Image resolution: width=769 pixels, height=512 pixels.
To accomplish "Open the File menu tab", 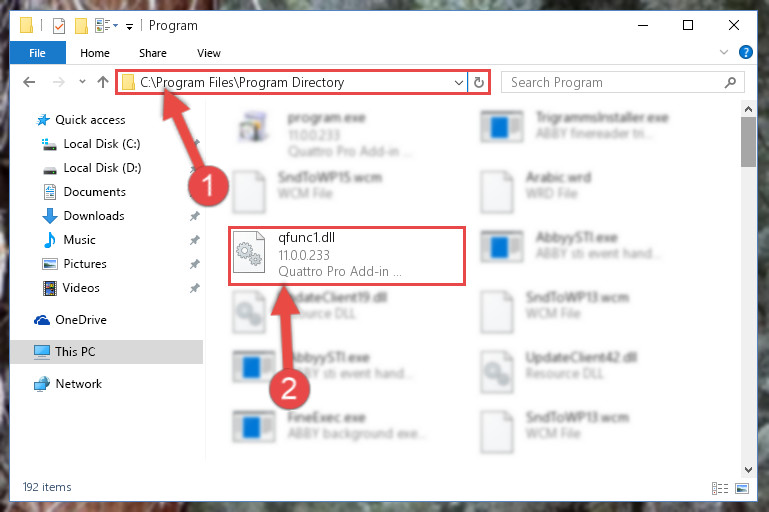I will (x=37, y=53).
